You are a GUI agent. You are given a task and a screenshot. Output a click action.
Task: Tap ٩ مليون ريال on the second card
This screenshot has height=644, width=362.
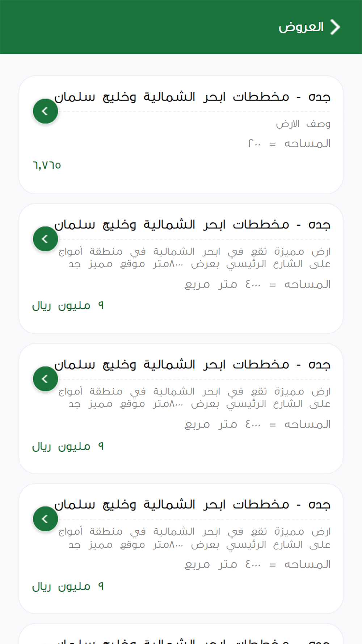(68, 306)
